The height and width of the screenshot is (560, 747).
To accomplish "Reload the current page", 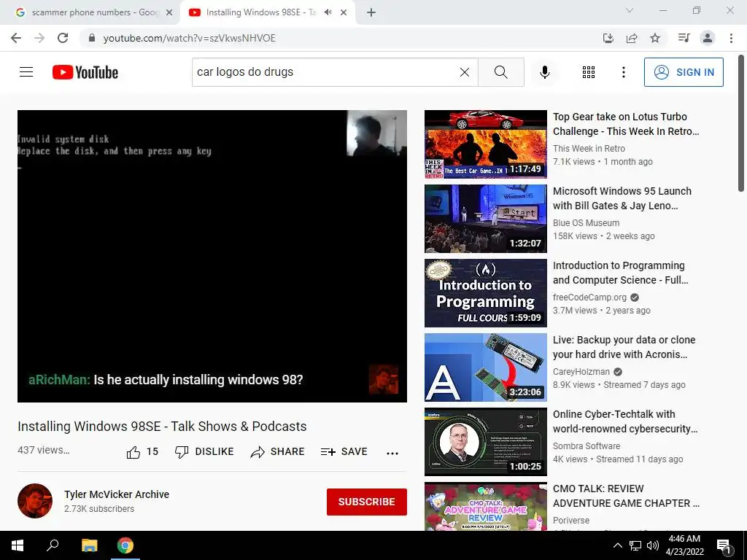I will (63, 38).
